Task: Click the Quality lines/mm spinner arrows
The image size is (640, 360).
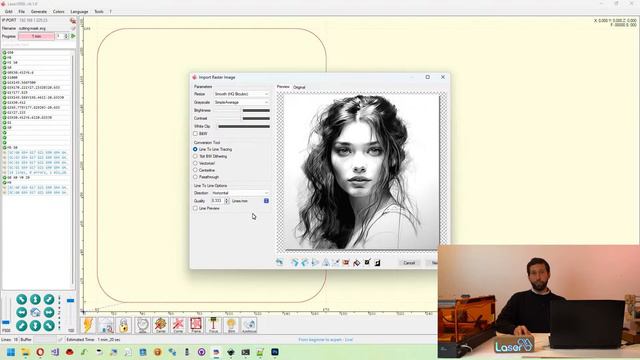Action: point(227,201)
